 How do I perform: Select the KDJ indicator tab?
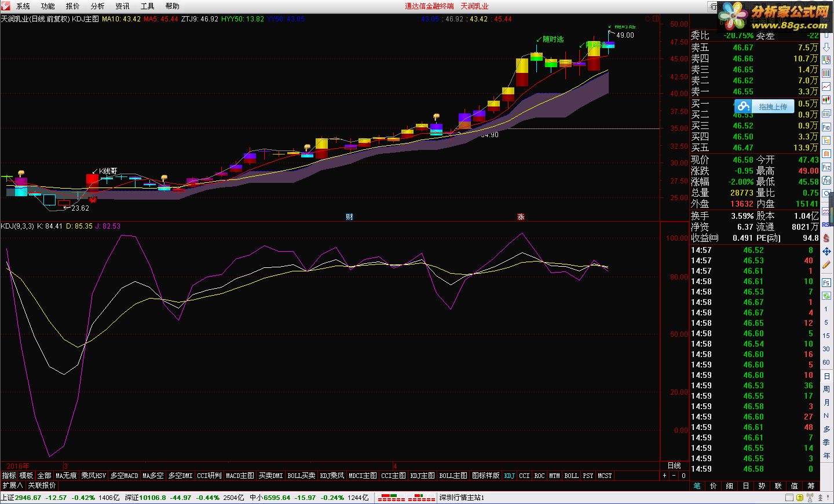pyautogui.click(x=509, y=476)
